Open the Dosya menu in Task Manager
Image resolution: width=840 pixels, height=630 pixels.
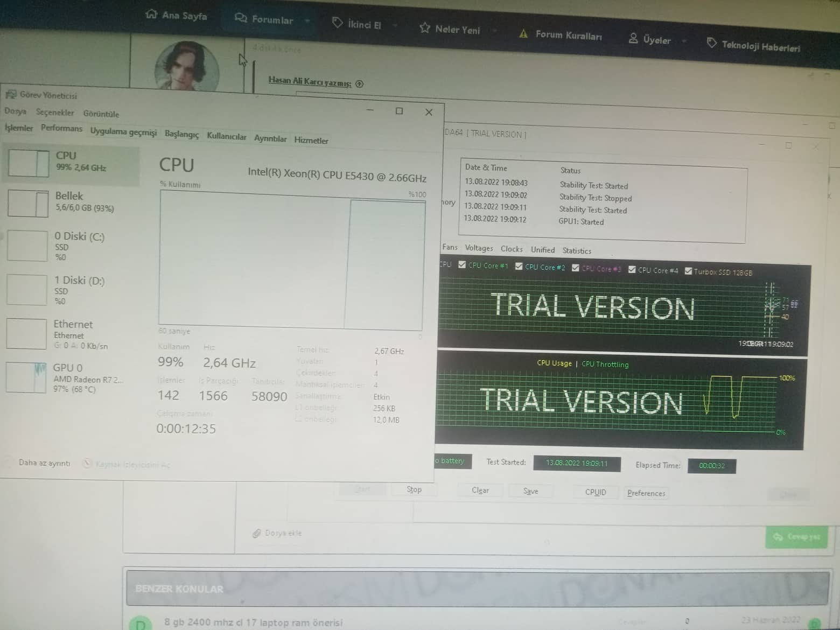[15, 111]
